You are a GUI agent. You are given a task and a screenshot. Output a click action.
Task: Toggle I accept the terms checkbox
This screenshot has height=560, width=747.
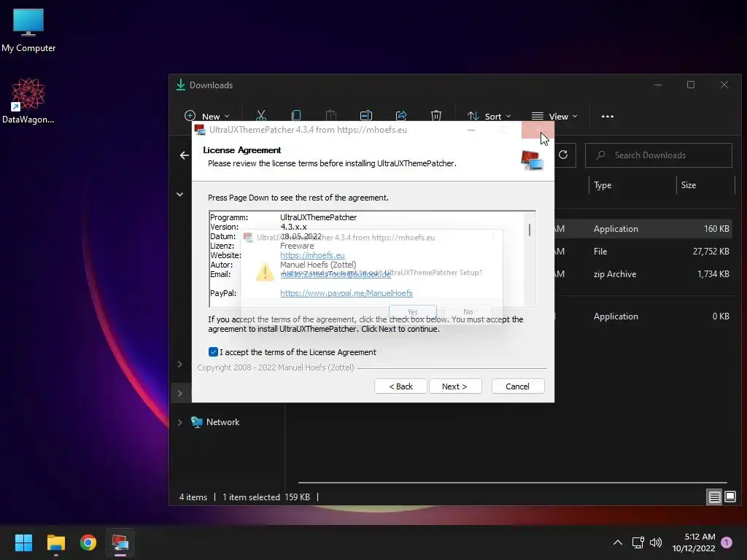(213, 352)
